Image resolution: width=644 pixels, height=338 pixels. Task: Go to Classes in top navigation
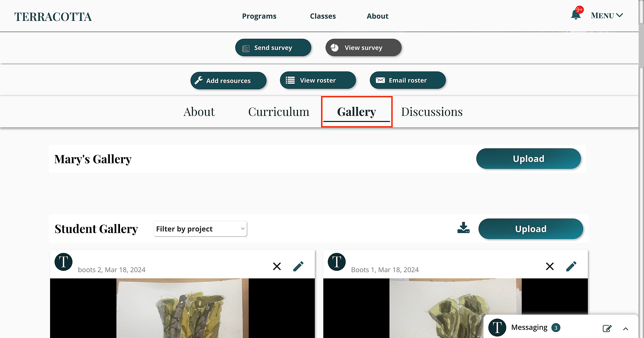click(x=323, y=16)
